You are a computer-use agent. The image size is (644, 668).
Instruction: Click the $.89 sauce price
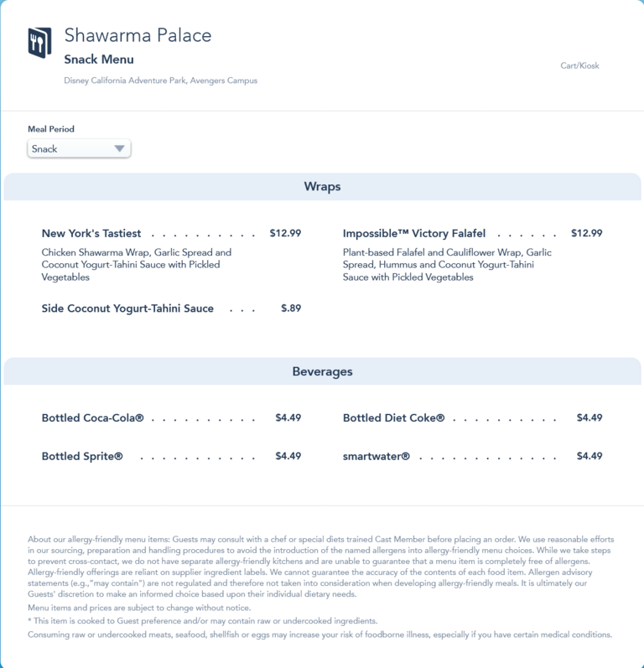click(x=290, y=308)
